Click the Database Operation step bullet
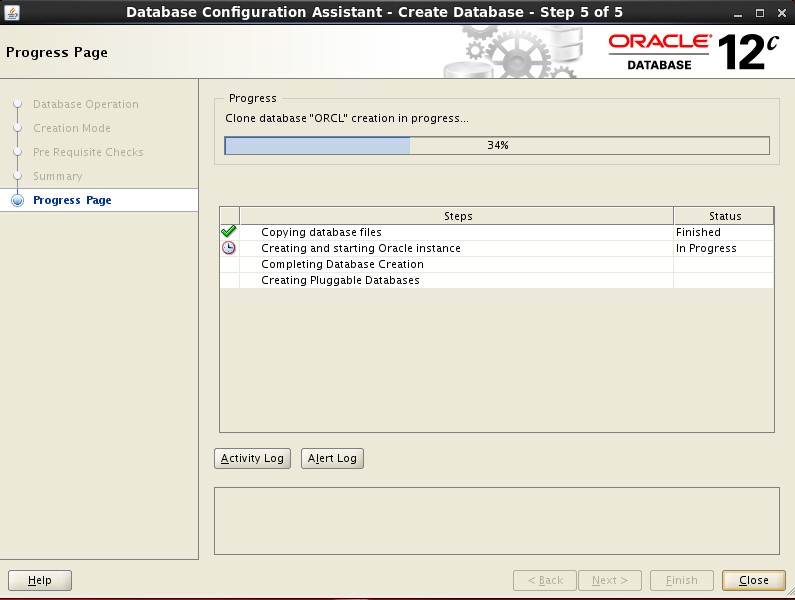Viewport: 795px width, 600px height. tap(18, 104)
